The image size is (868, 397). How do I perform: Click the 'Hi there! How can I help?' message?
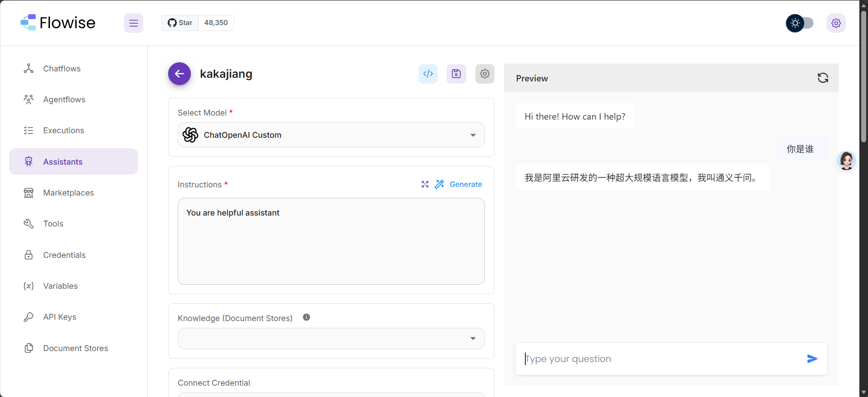(575, 116)
